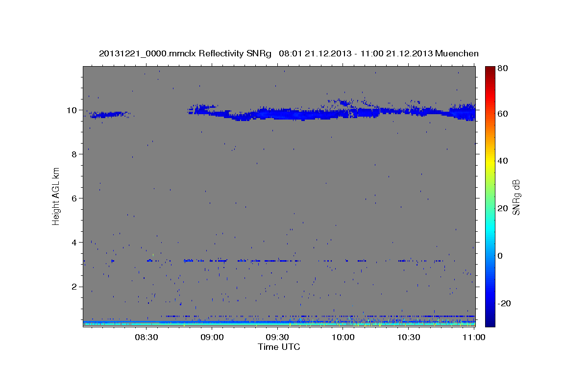This screenshot has height=392, width=588.
Task: Click the 'Height AGL km' axis label
Action: point(56,196)
